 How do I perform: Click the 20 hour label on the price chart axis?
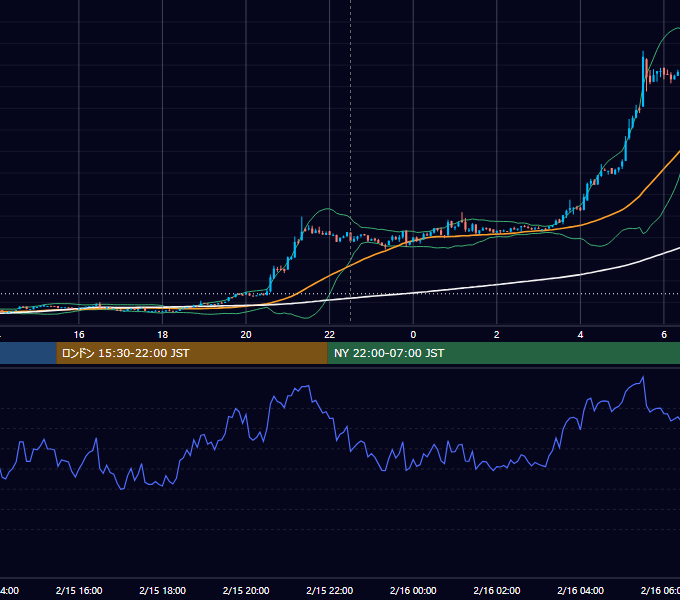pyautogui.click(x=246, y=335)
